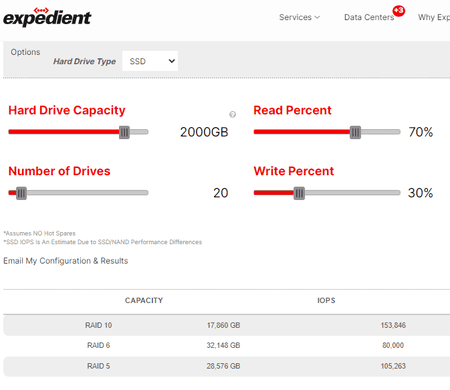The height and width of the screenshot is (390, 450).
Task: Click the Read Percent slider handle
Action: click(x=355, y=132)
